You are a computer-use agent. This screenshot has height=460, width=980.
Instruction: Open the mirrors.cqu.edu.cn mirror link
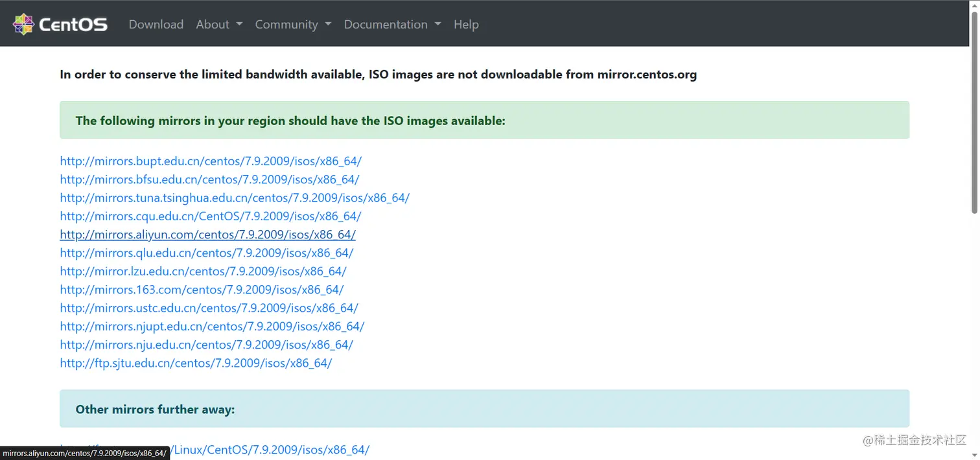point(211,216)
